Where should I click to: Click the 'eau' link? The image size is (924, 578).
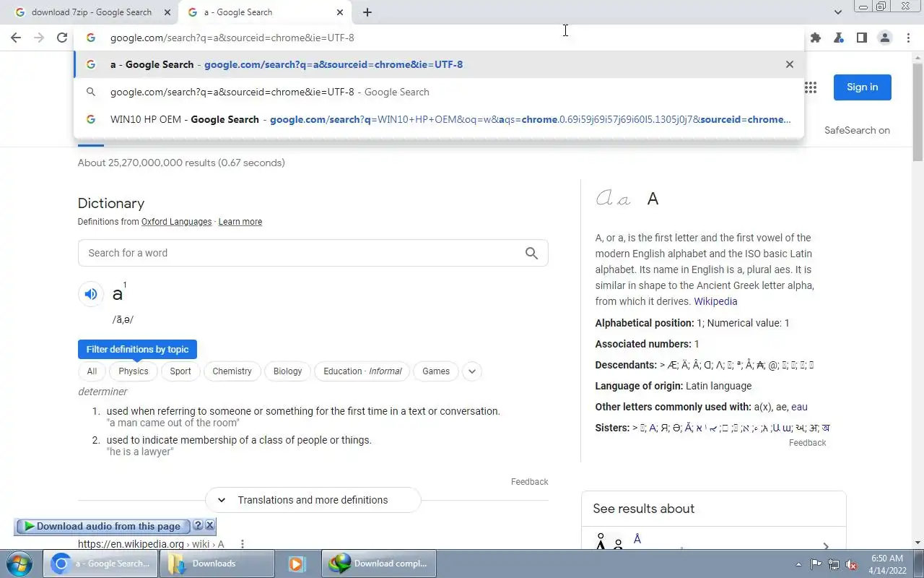[799, 407]
